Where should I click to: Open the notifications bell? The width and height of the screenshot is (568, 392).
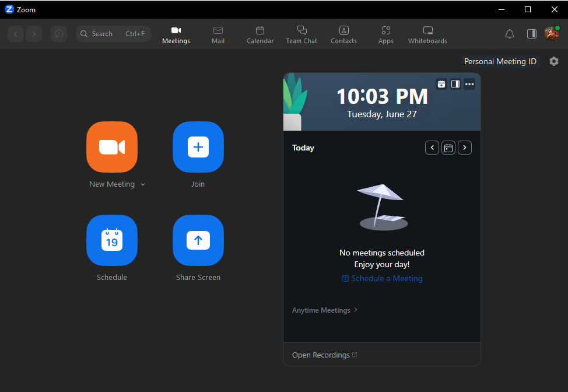tap(510, 34)
